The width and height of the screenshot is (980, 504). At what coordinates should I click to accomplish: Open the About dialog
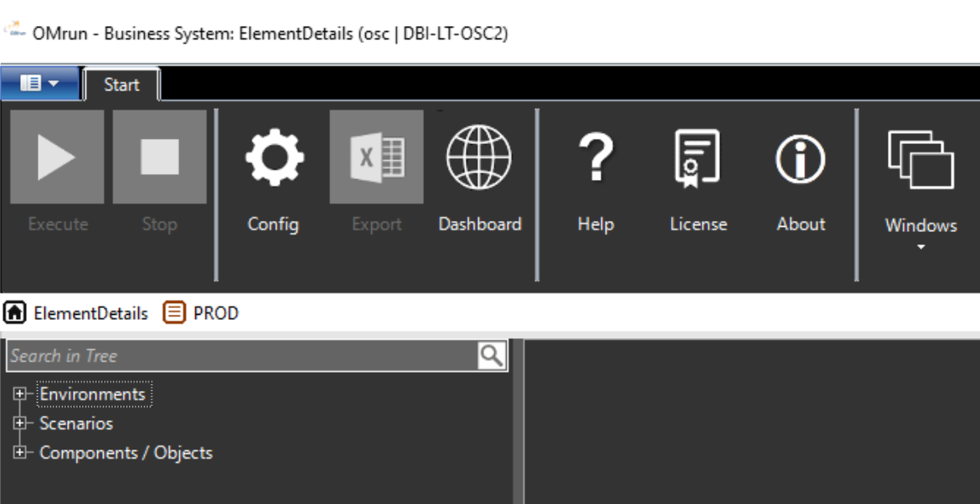tap(800, 159)
